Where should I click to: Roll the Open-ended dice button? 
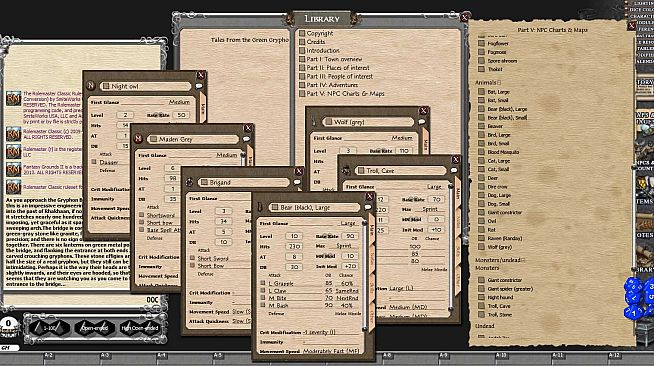point(94,328)
